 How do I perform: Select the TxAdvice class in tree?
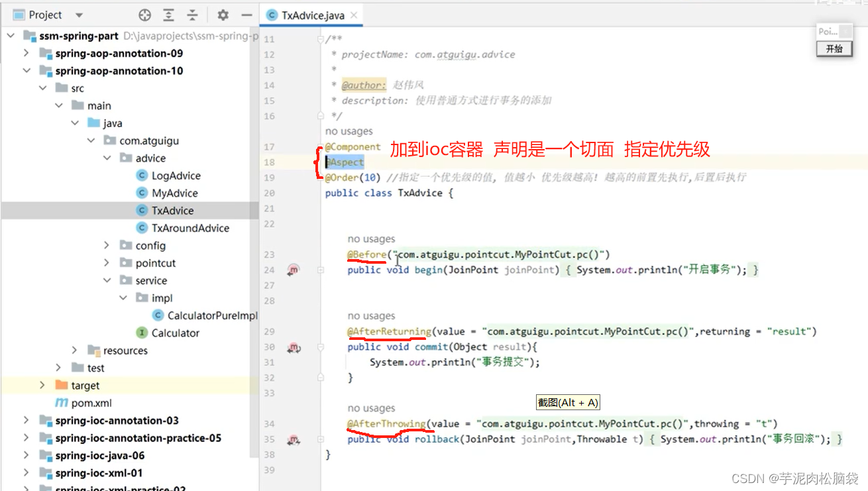coord(172,211)
